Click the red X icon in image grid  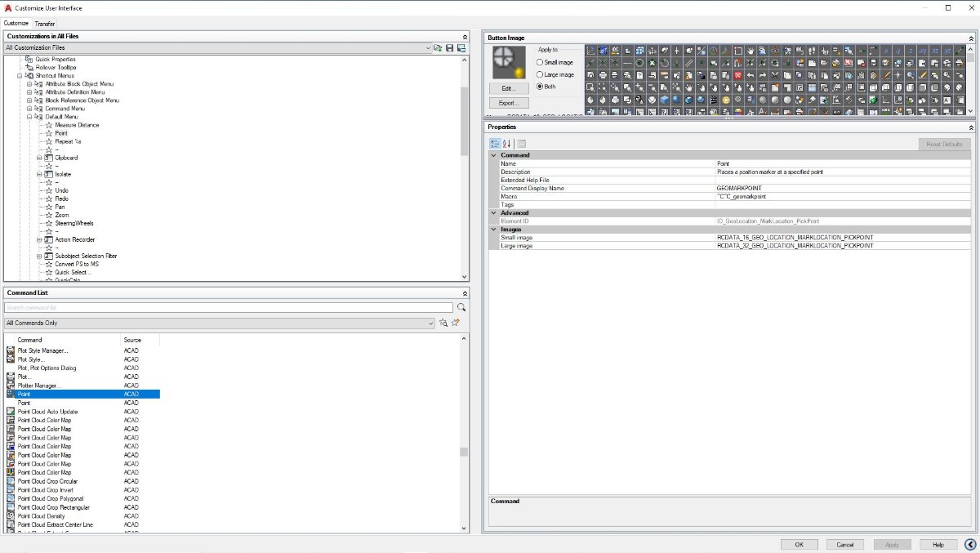tap(737, 74)
